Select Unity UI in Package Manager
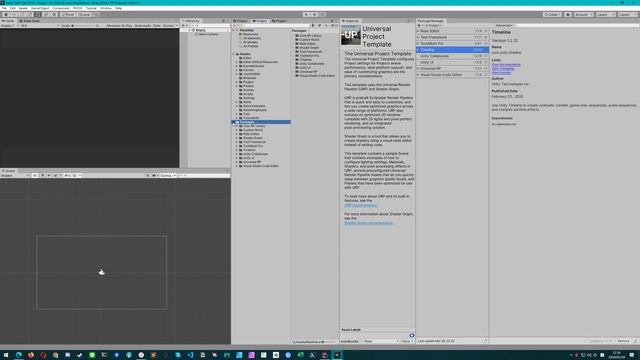The width and height of the screenshot is (640, 360). [x=452, y=62]
